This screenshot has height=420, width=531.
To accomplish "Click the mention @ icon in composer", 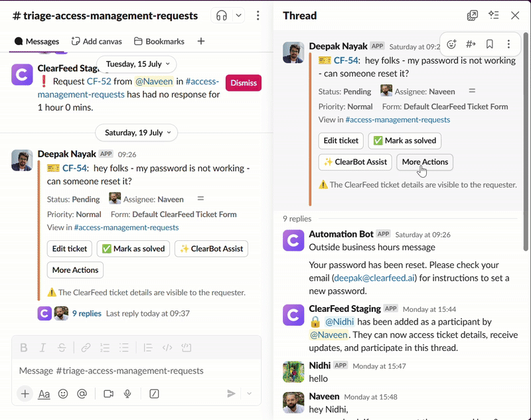I will click(82, 393).
